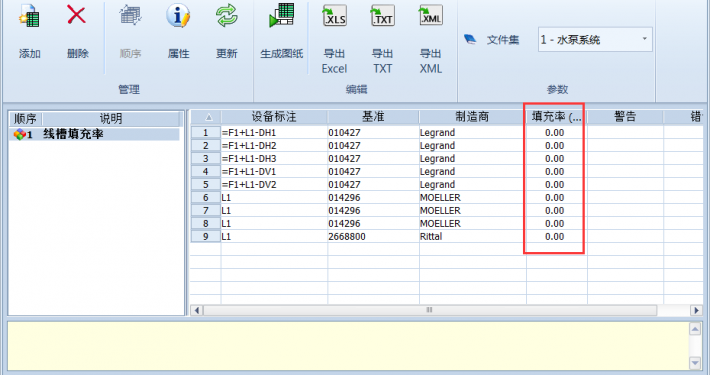Select row header number 9

coord(206,237)
